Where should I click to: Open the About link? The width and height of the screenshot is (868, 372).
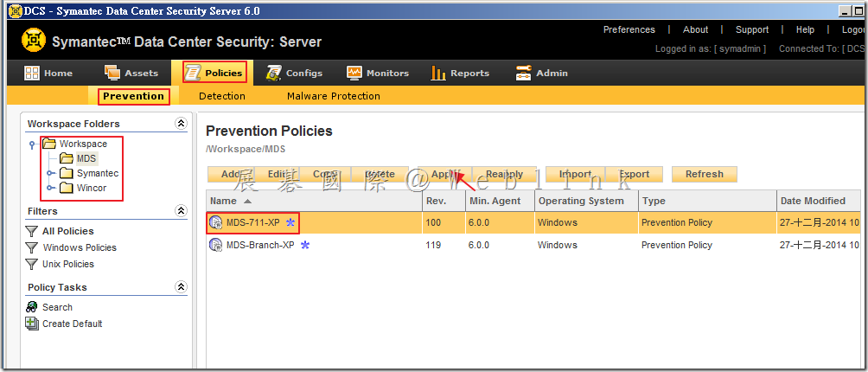click(695, 30)
